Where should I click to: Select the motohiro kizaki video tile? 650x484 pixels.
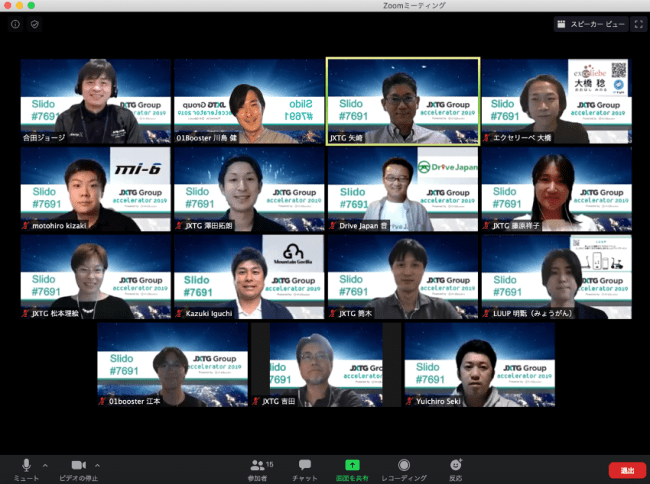[96, 189]
